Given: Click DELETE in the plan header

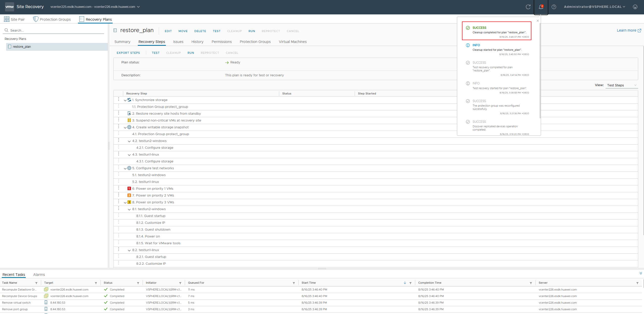Looking at the screenshot, I should point(200,31).
